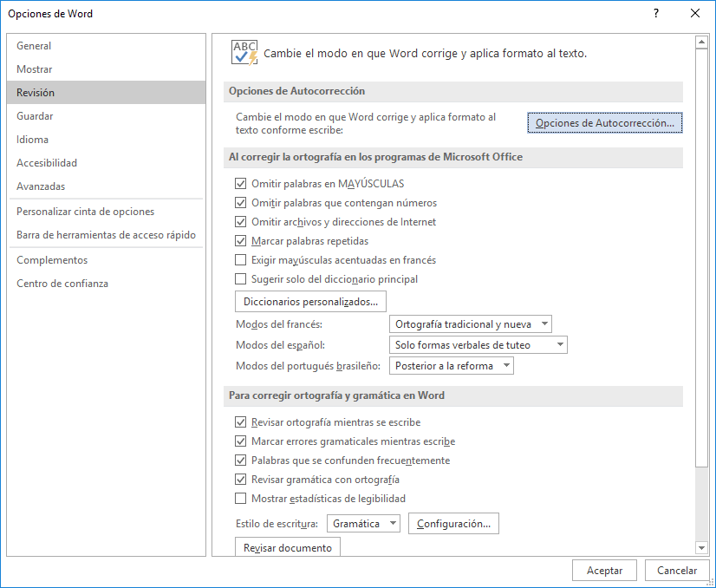Open 'Diccionarios personalizados...' dialog
This screenshot has height=588, width=716.
311,302
